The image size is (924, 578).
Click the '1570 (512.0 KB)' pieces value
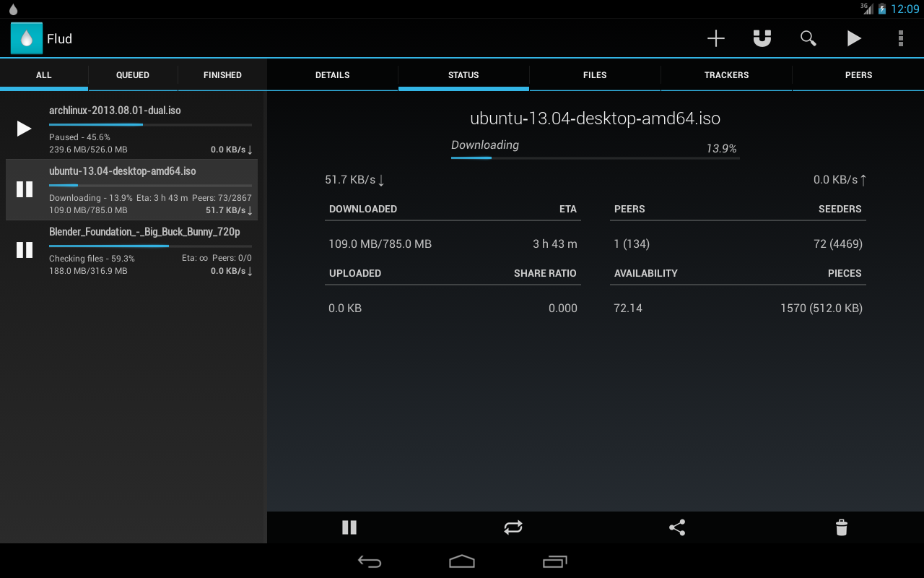point(821,309)
